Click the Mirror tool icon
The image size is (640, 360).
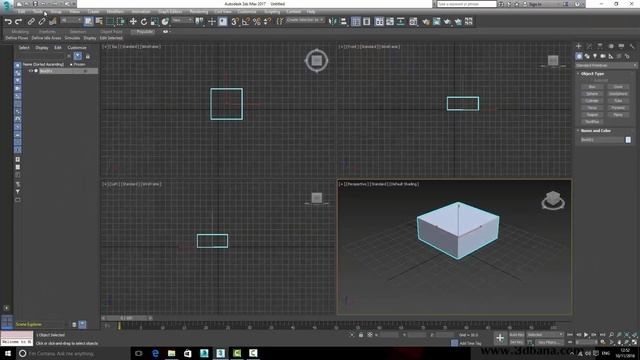(333, 22)
